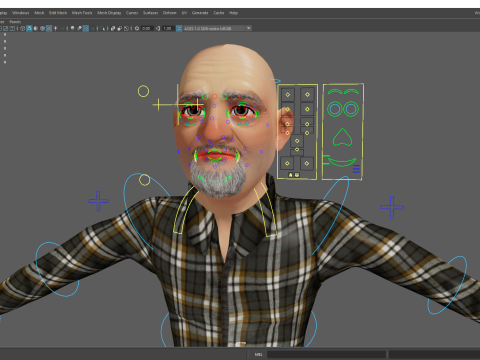Select left eyebrow control in face picker
480x360 pixels.
pyautogui.click(x=334, y=91)
